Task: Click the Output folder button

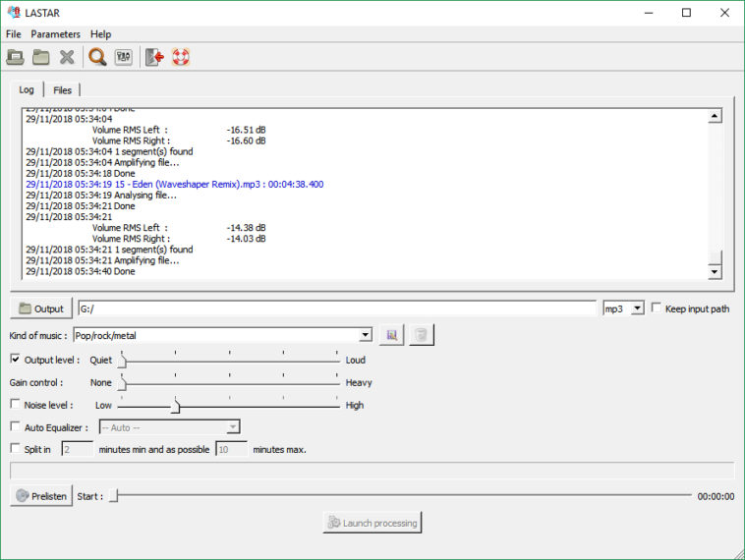Action: point(41,308)
